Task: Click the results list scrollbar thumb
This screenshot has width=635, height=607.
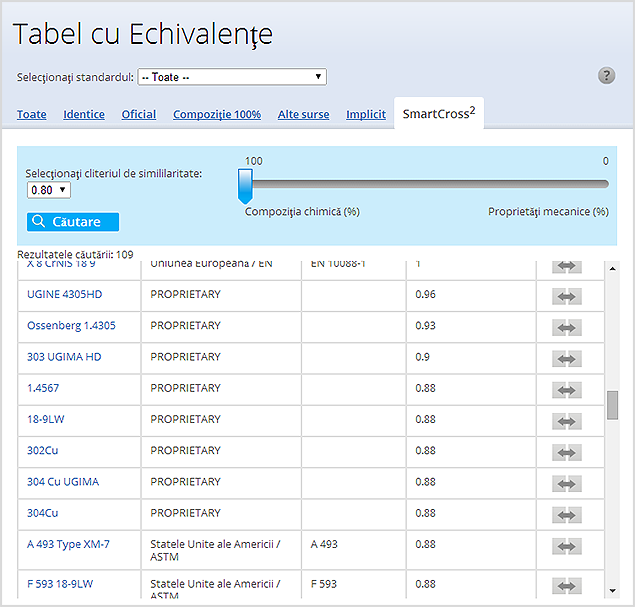Action: point(612,405)
